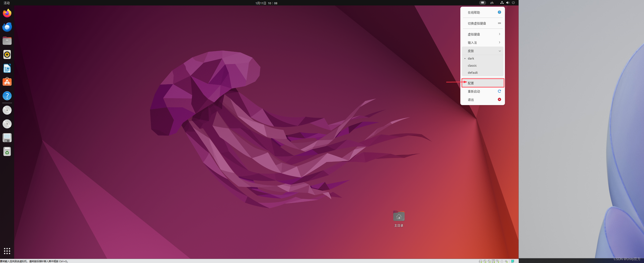
Task: Expand the 输入法 submenu
Action: [x=482, y=43]
